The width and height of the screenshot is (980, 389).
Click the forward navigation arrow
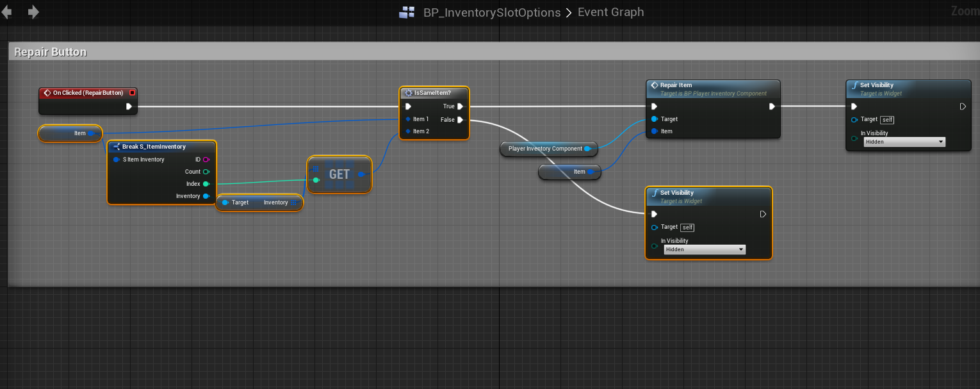click(33, 12)
